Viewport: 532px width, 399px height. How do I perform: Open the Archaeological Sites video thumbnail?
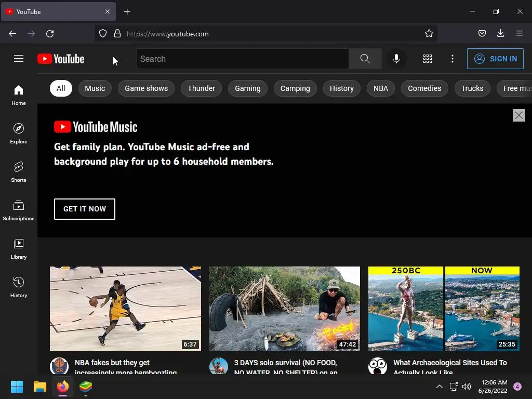[x=444, y=309]
